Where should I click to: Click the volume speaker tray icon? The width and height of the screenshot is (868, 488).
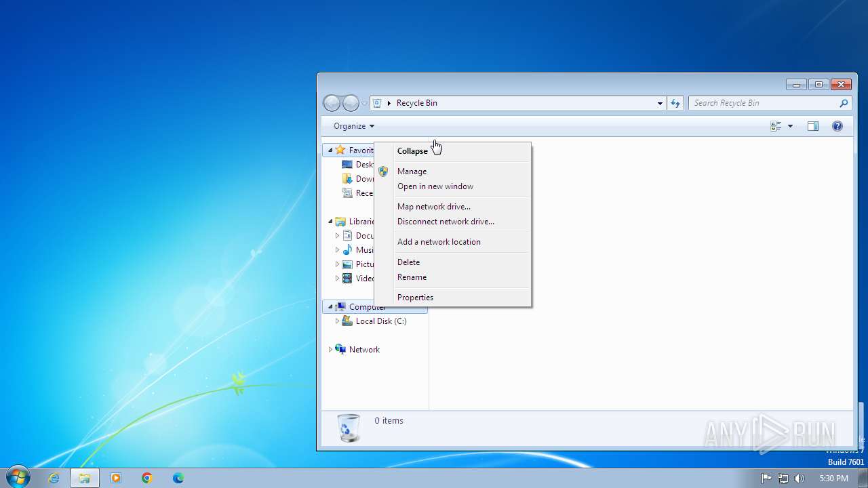coord(800,478)
